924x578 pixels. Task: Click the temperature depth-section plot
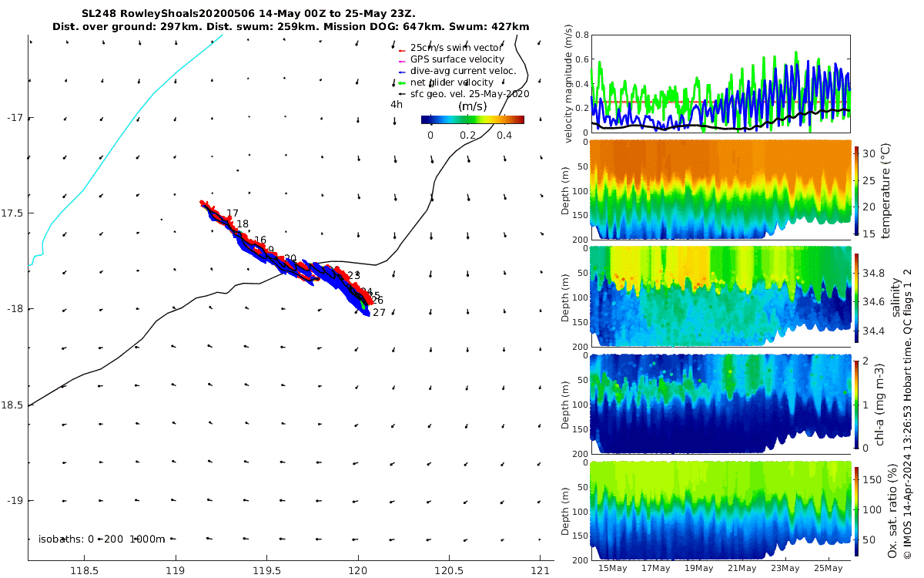[x=720, y=190]
